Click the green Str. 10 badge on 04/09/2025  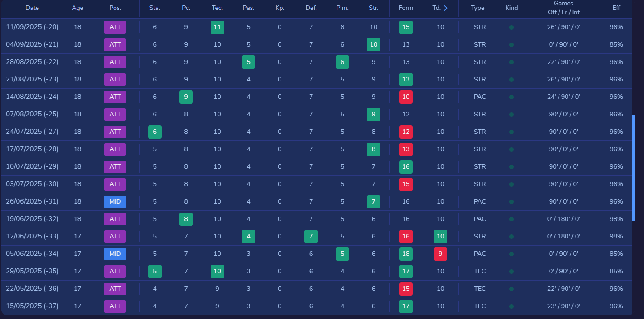373,45
